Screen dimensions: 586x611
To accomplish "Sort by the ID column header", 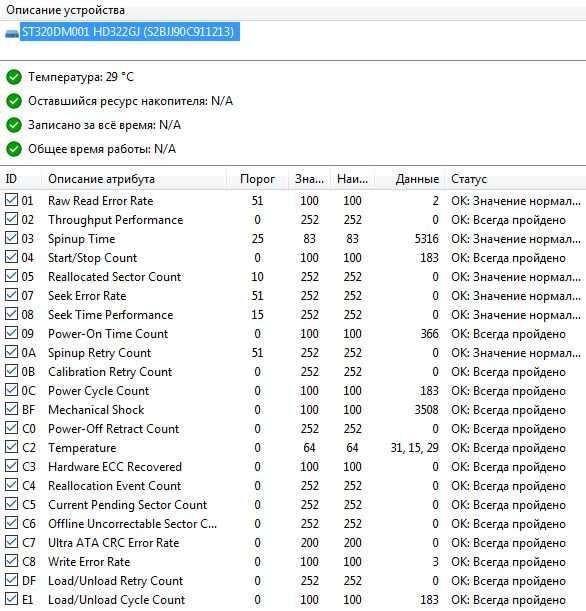I will click(x=21, y=179).
